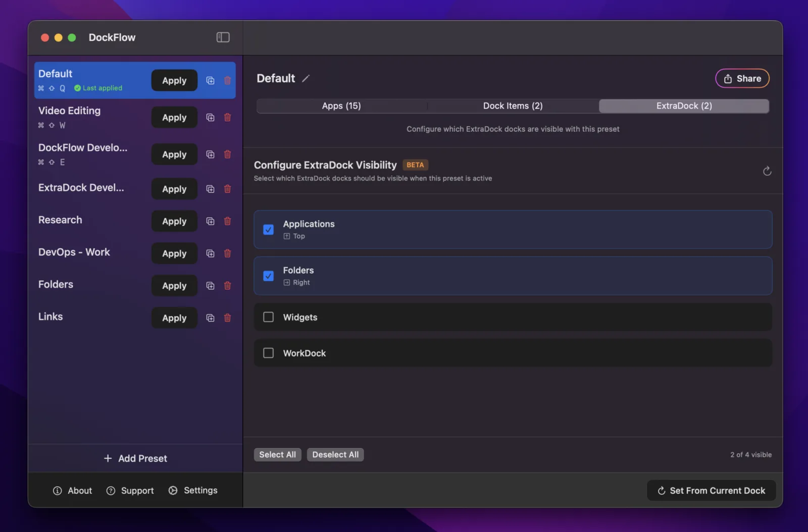This screenshot has height=532, width=808.
Task: Refresh the ExtraDock visibility list
Action: point(767,171)
